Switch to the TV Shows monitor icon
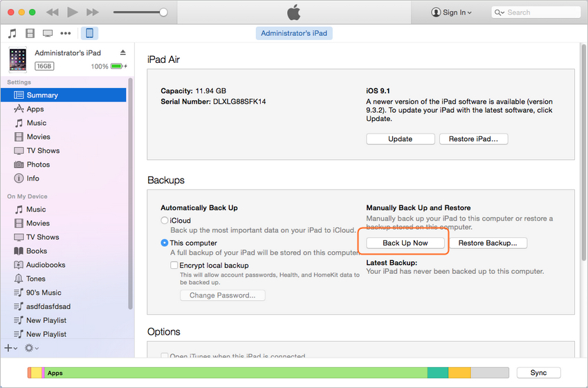588x388 pixels. [x=48, y=33]
